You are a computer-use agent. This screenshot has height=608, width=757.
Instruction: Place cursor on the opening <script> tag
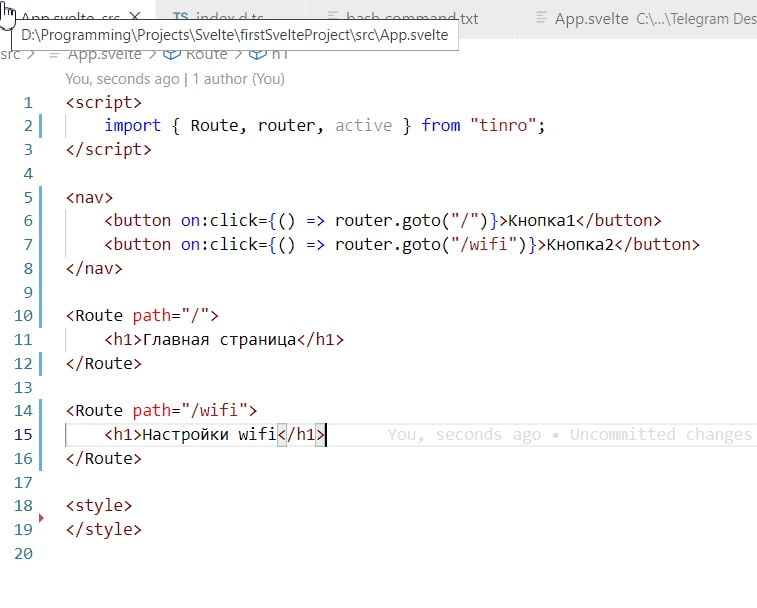point(104,102)
